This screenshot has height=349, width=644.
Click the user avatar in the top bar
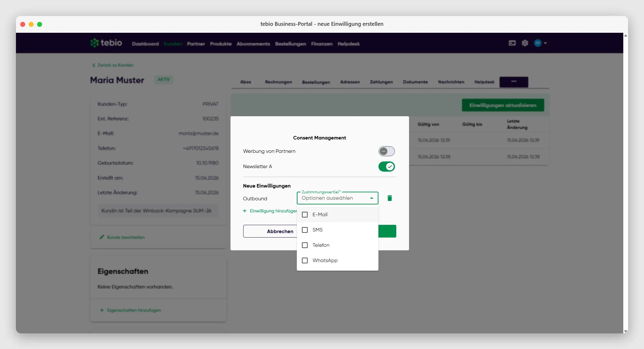pyautogui.click(x=538, y=43)
